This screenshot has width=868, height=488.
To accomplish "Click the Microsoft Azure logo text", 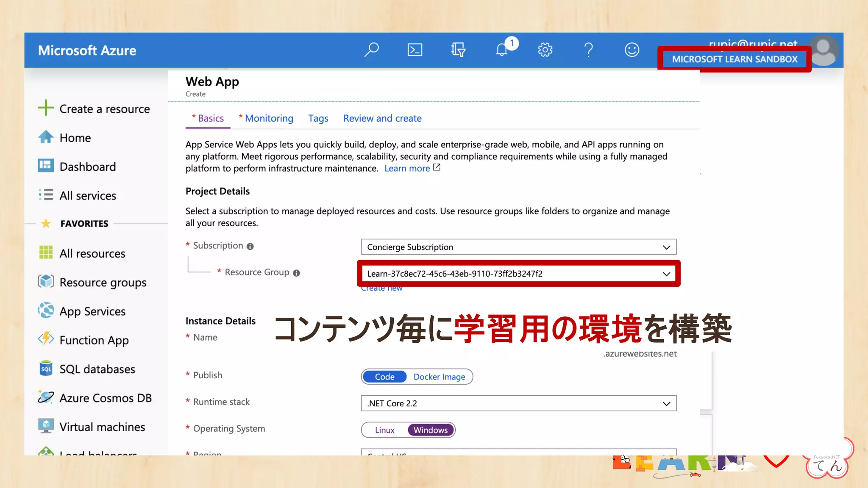I will tap(87, 50).
